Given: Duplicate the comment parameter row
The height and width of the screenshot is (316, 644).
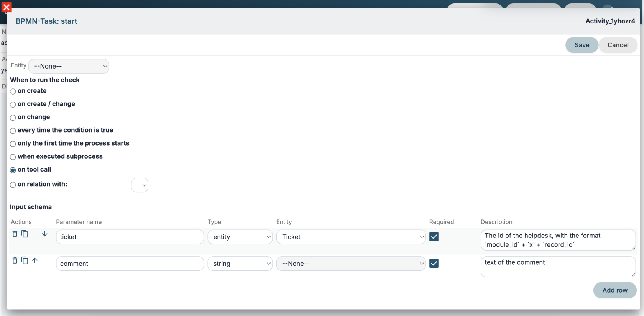Looking at the screenshot, I should [x=25, y=260].
